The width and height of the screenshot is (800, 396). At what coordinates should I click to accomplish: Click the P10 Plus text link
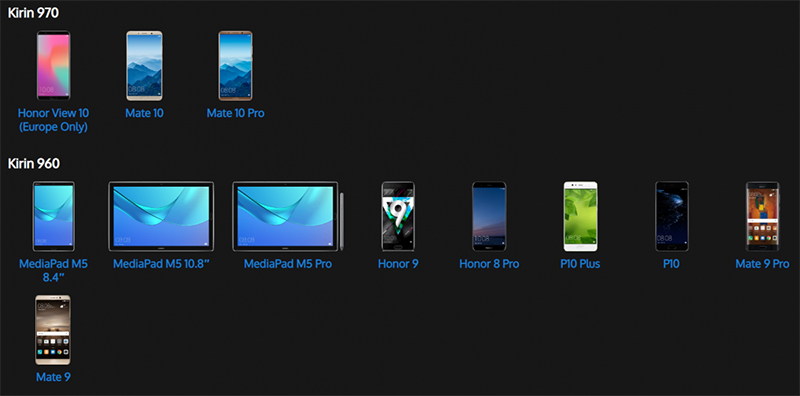tap(580, 264)
